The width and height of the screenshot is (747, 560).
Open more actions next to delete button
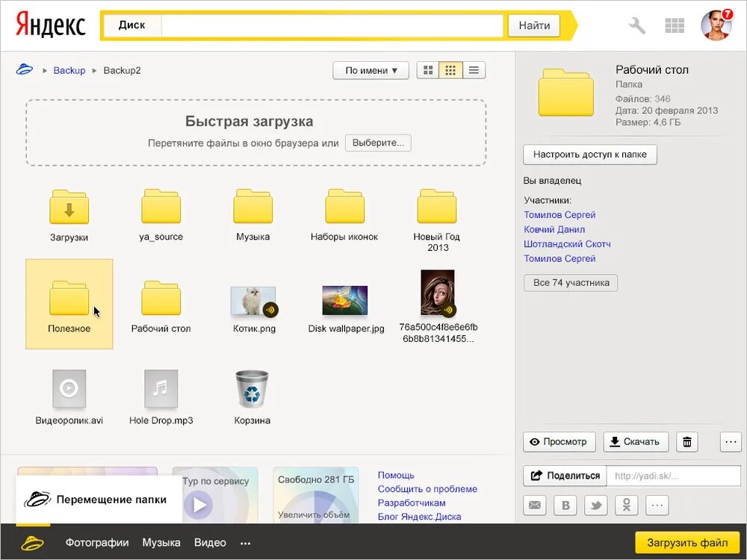tap(731, 442)
